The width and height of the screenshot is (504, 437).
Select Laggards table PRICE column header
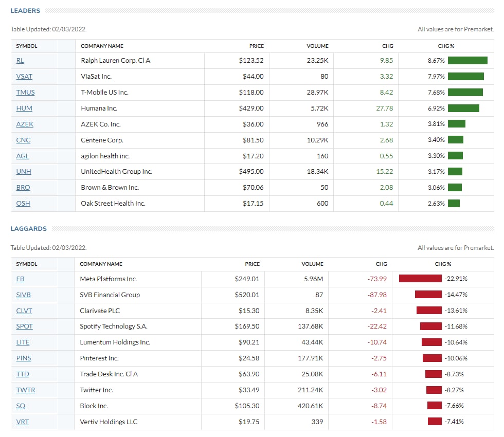coord(253,264)
